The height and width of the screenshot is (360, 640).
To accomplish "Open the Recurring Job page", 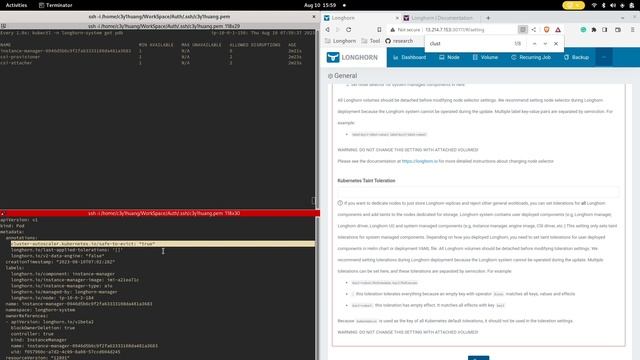I will (531, 58).
